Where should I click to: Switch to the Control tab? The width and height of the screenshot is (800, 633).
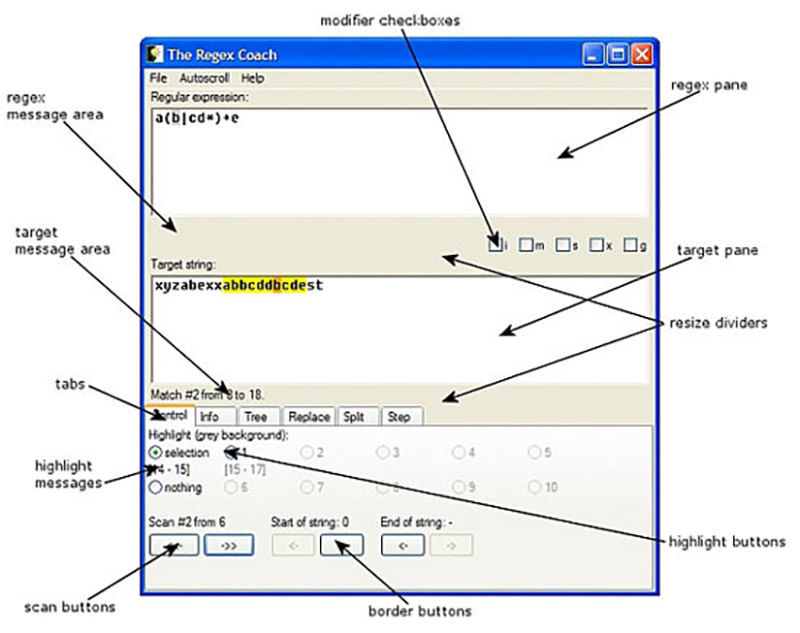170,415
